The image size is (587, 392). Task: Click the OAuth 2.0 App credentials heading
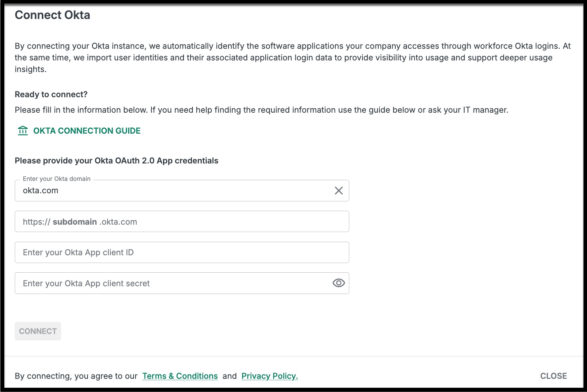pyautogui.click(x=117, y=161)
